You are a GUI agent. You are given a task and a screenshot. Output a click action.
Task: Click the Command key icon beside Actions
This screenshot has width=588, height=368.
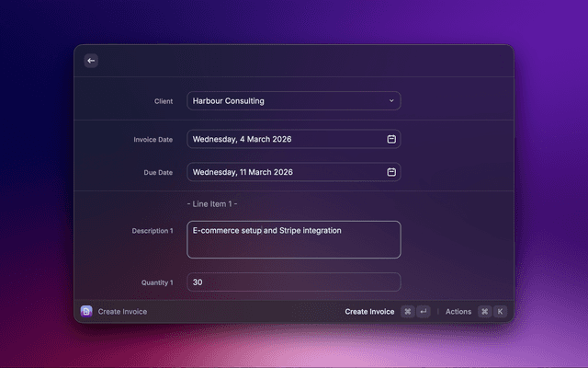tap(485, 312)
